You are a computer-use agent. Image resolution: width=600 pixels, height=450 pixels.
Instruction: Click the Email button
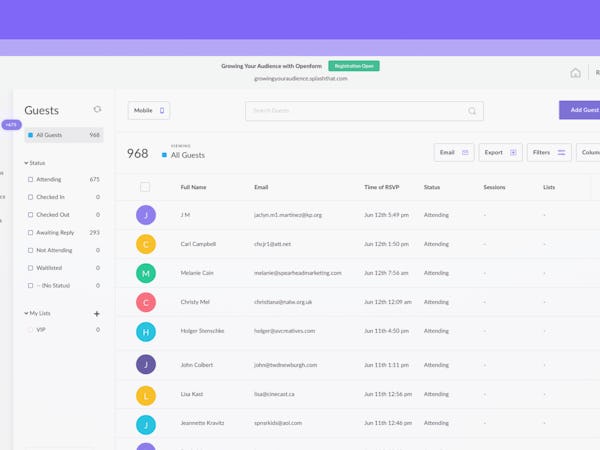tap(454, 152)
